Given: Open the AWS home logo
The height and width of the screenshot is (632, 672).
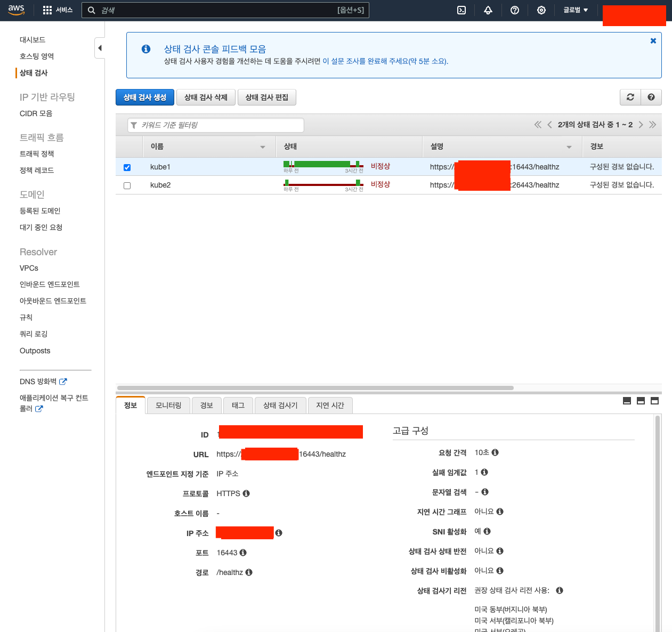Looking at the screenshot, I should [16, 10].
